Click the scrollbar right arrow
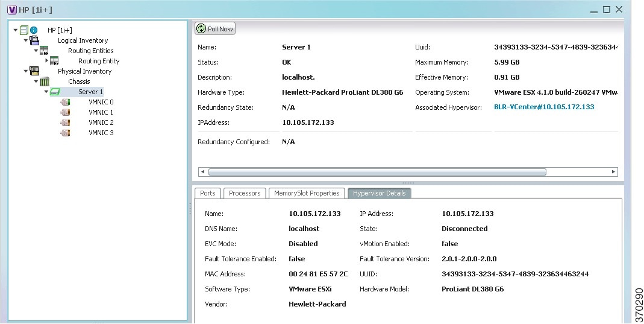The image size is (644, 324). pos(614,172)
